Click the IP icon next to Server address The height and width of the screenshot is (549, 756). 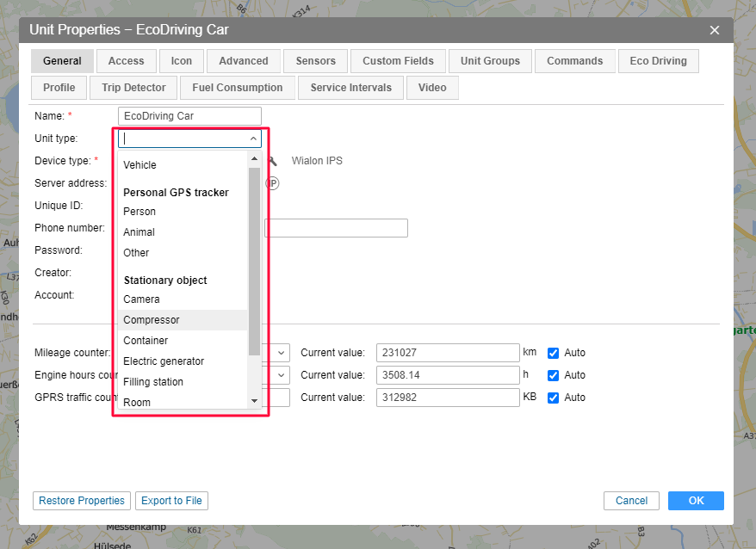coord(273,183)
